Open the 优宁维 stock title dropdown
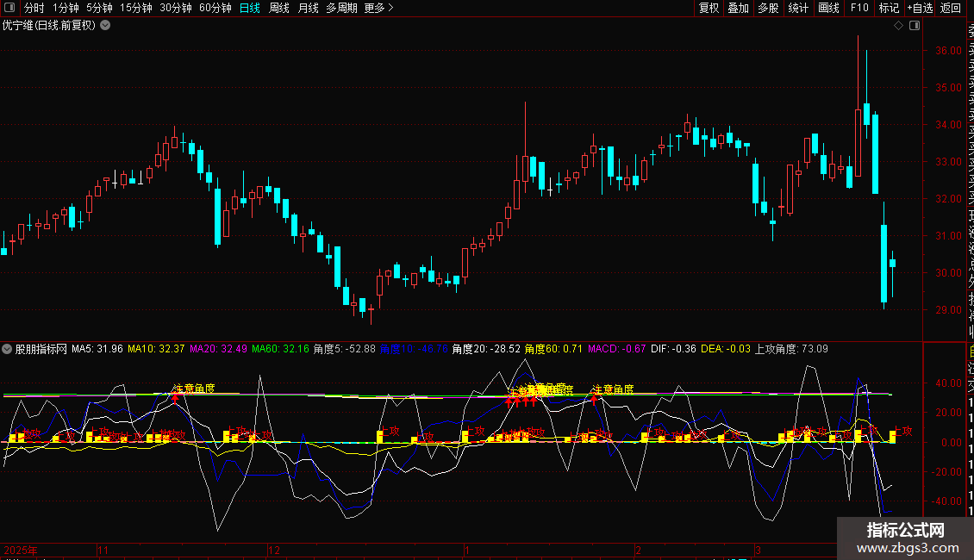The image size is (974, 560). pos(106,26)
